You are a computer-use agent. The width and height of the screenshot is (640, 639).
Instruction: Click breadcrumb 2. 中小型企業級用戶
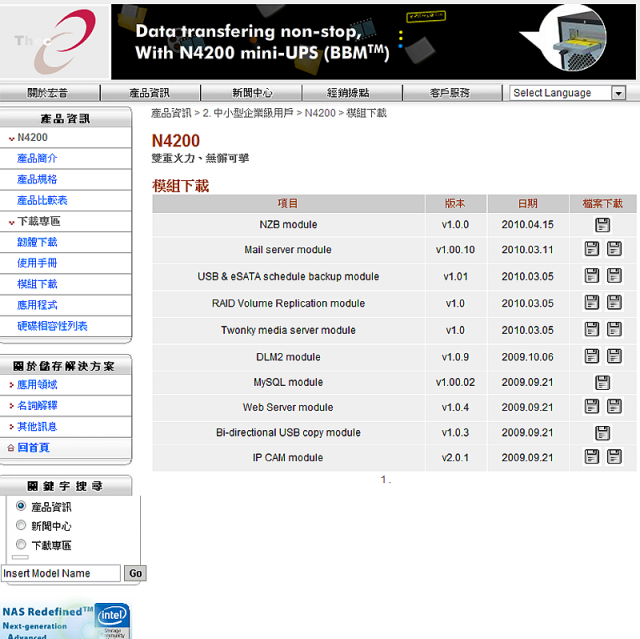tap(248, 113)
